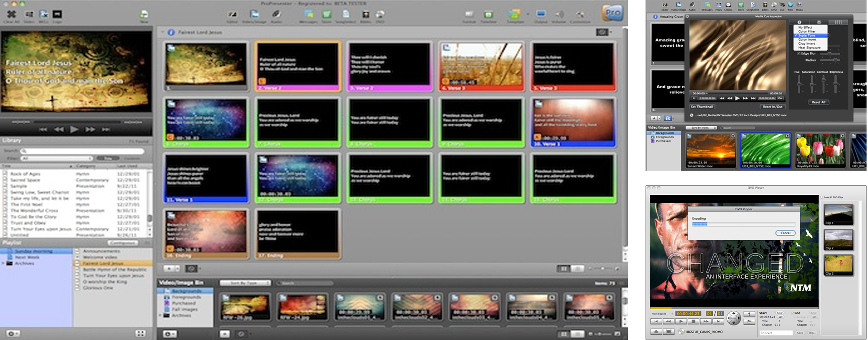The width and height of the screenshot is (868, 340).
Task: Toggle the Edge Blur checkbox
Action: 799,53
